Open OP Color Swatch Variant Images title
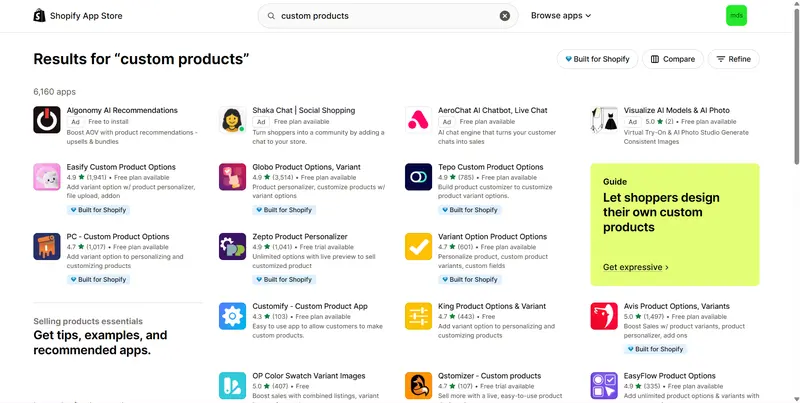The height and width of the screenshot is (403, 800). [x=309, y=376]
